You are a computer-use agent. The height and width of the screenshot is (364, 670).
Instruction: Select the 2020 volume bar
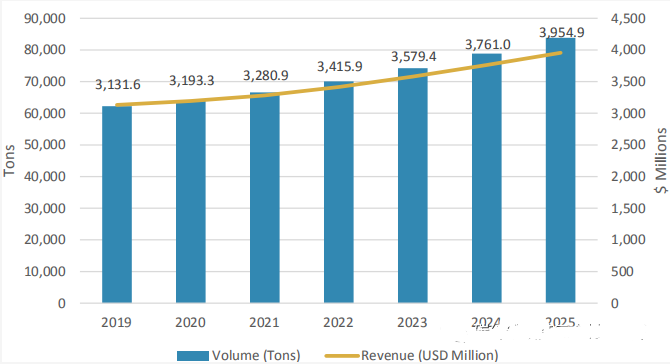191,202
